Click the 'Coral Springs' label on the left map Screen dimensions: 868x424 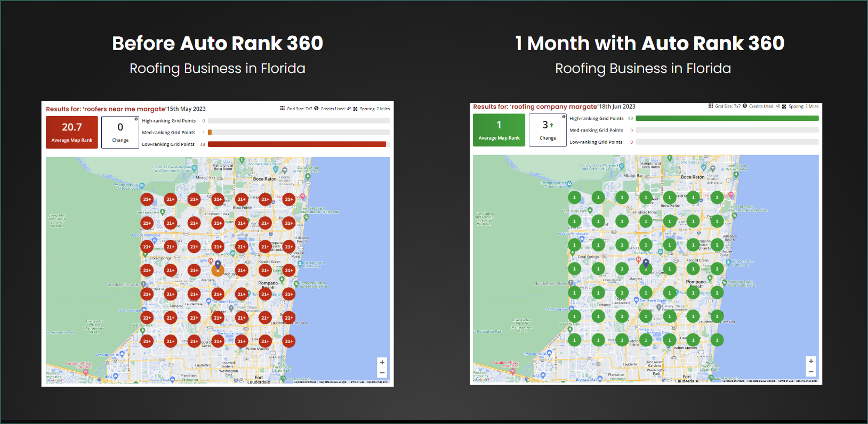click(x=161, y=258)
